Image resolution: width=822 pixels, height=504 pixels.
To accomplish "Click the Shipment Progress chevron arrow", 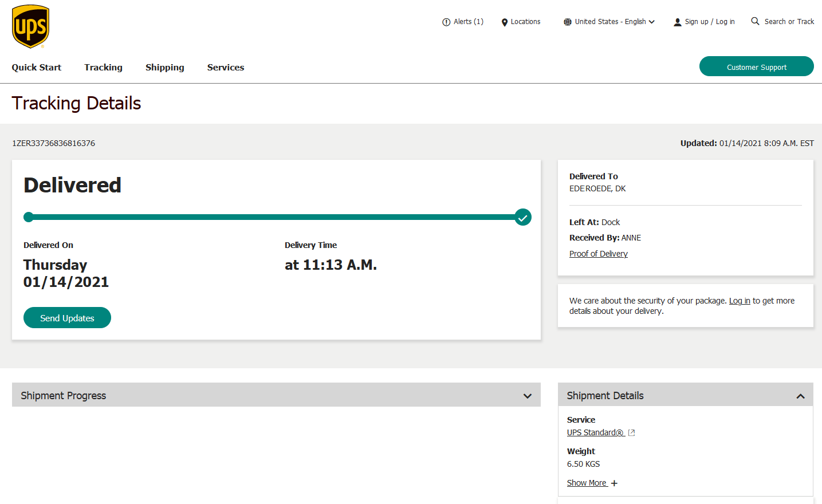I will [x=528, y=396].
